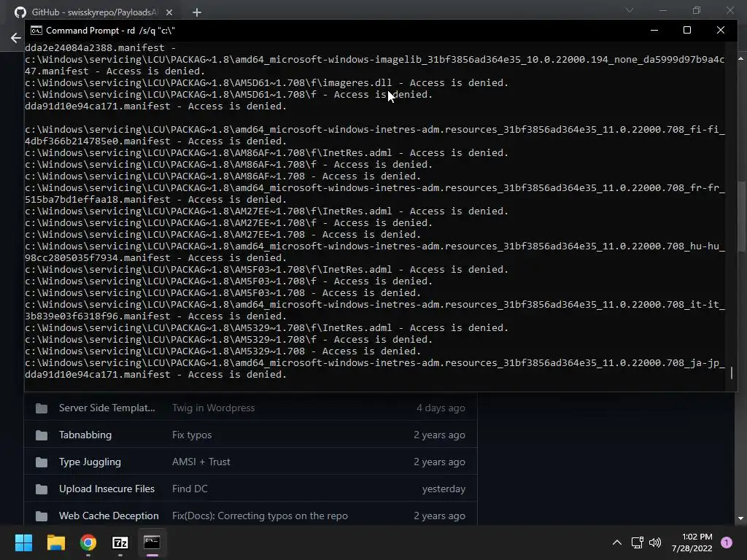Open Tabnabbing folder link
Viewport: 747px width, 560px height.
tap(85, 435)
